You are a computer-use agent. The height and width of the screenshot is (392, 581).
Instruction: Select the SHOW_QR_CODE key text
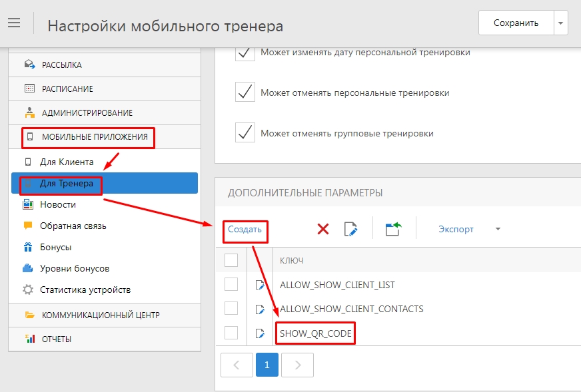click(316, 333)
